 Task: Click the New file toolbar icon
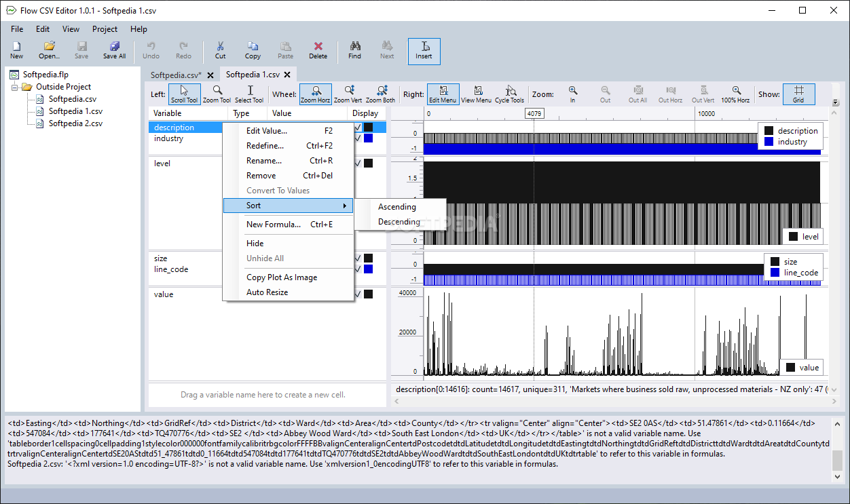point(16,51)
